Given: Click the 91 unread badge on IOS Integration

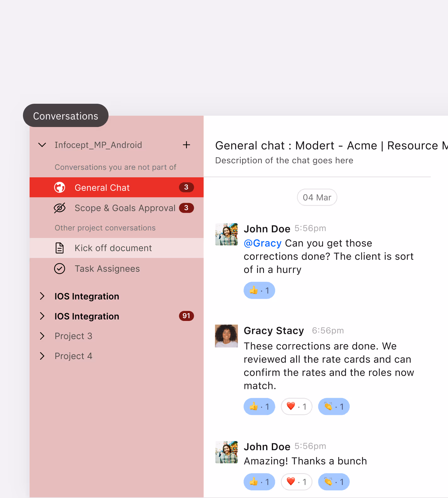Looking at the screenshot, I should click(x=186, y=316).
